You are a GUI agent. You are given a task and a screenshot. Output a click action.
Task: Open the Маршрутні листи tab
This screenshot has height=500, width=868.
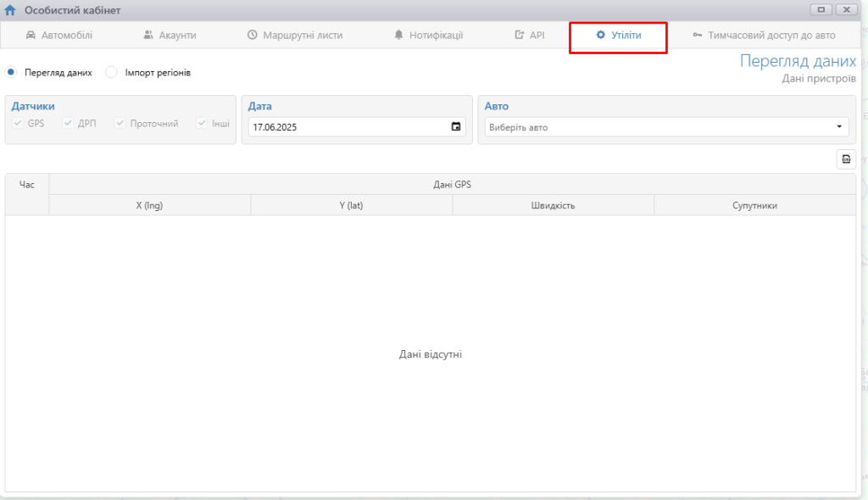[x=295, y=35]
